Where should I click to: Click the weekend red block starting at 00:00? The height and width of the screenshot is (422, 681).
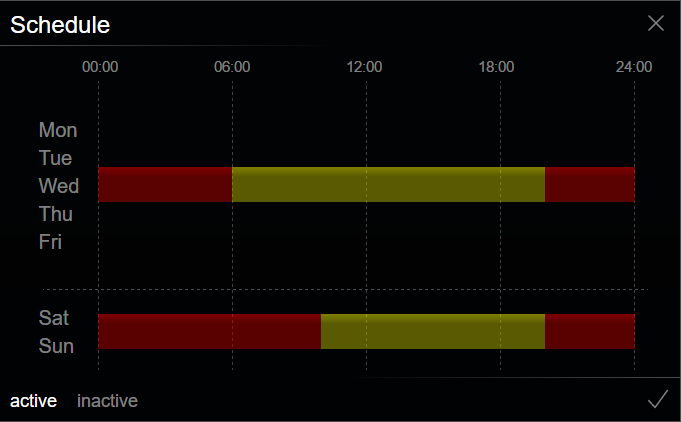209,331
